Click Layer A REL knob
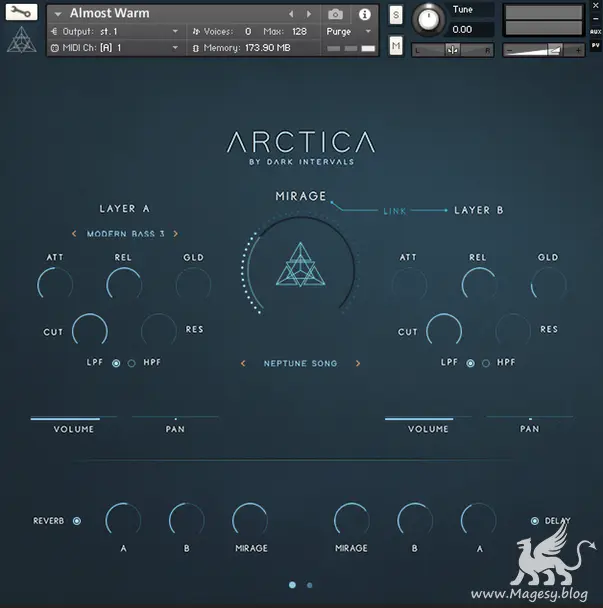The image size is (603, 608). 124,284
